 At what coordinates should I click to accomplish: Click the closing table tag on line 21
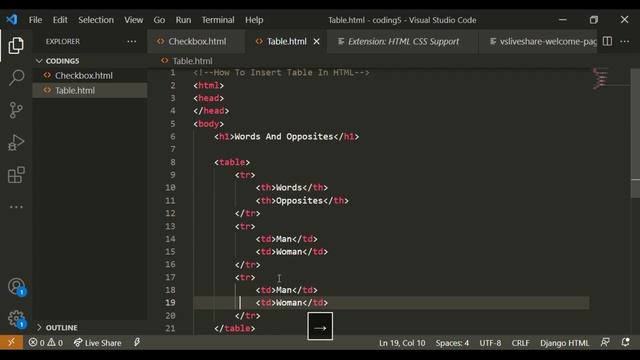click(x=235, y=328)
